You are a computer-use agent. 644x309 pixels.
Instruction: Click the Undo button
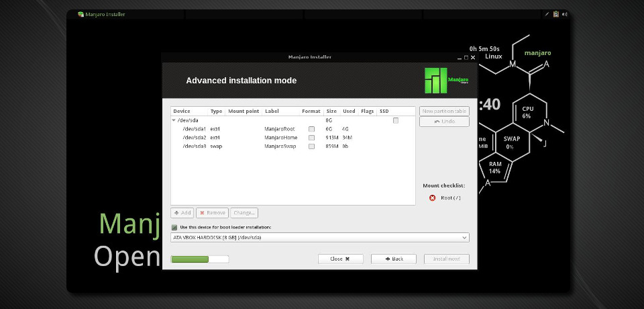[444, 122]
